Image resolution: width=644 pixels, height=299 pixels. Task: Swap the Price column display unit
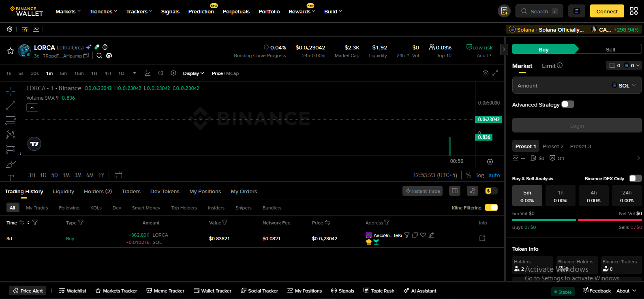327,222
